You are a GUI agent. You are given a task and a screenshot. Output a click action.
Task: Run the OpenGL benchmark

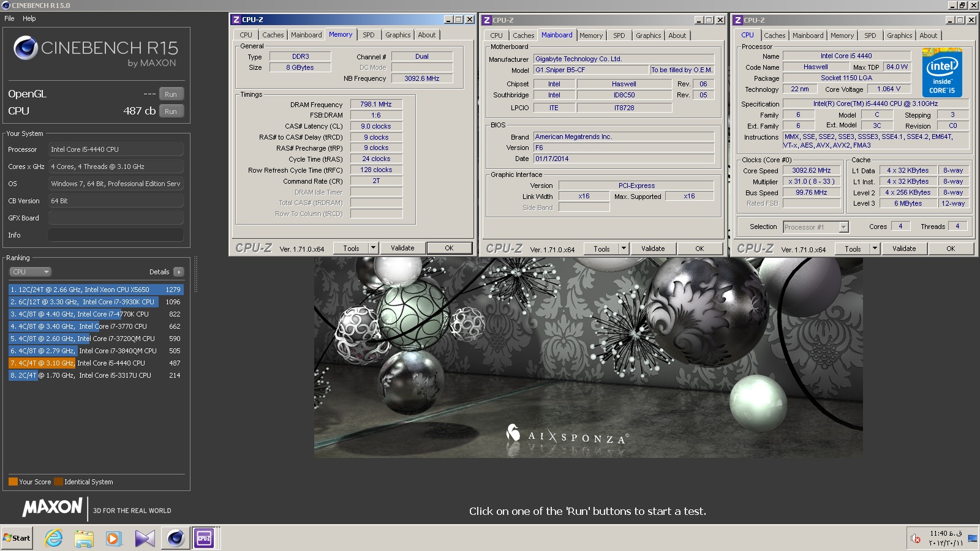(x=171, y=94)
